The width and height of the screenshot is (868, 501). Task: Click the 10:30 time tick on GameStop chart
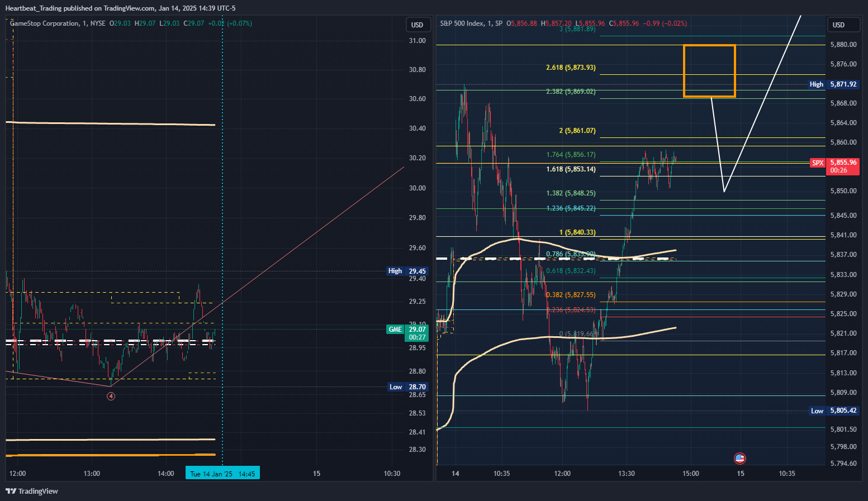pos(392,474)
